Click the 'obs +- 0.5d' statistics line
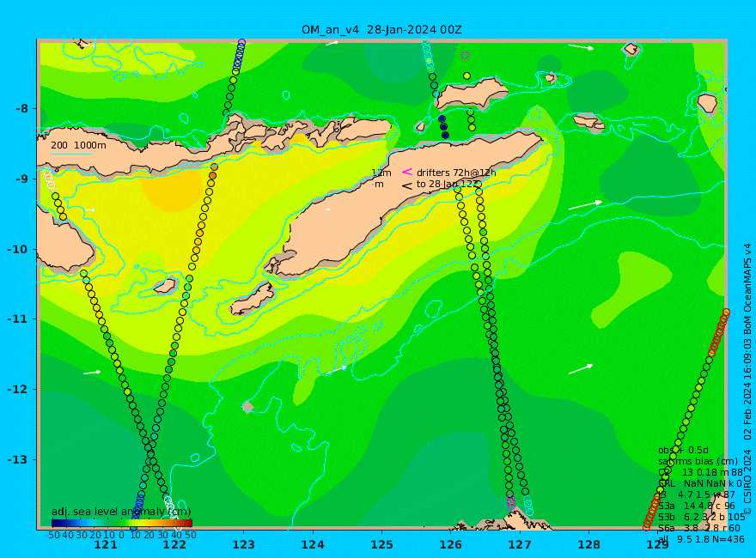 click(x=683, y=450)
